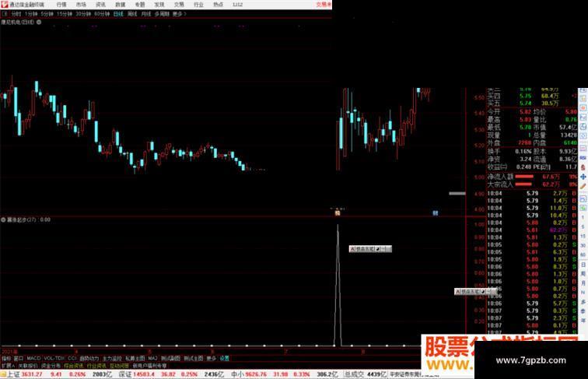The image size is (588, 379).
Task: Switch to 15 minute in right sidebar
Action: click(x=583, y=236)
